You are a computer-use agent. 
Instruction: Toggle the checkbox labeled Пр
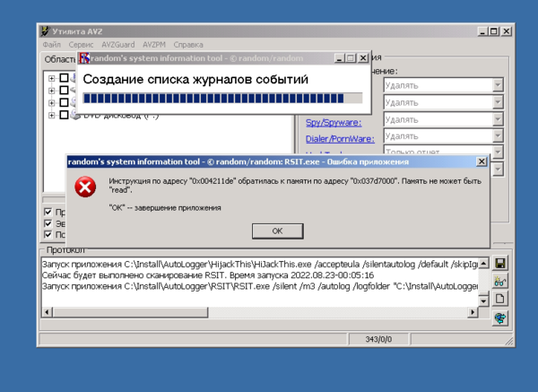(48, 212)
